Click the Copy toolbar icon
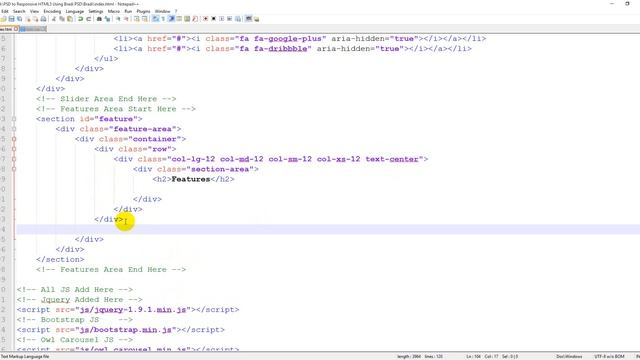640x360 pixels. pyautogui.click(x=62, y=19)
